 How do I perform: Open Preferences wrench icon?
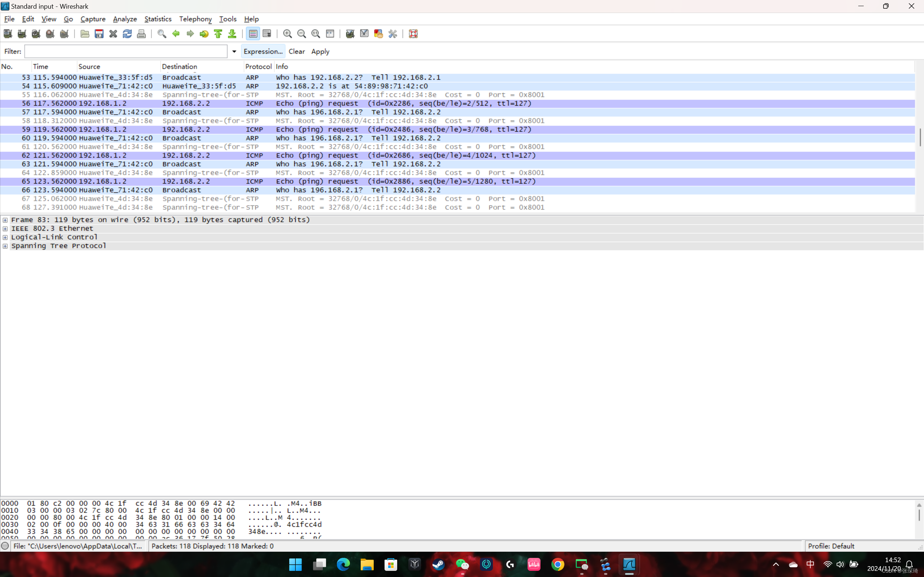pyautogui.click(x=392, y=34)
